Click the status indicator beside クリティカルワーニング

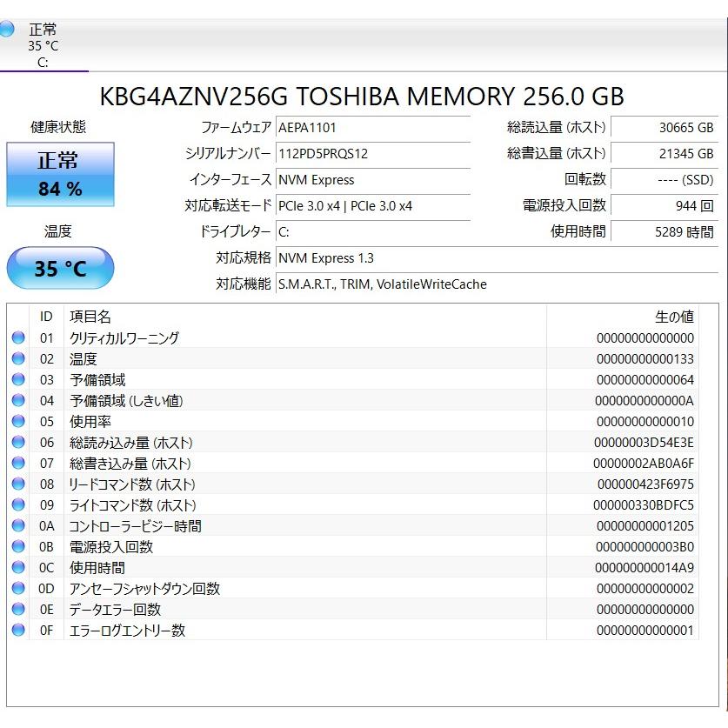point(19,337)
